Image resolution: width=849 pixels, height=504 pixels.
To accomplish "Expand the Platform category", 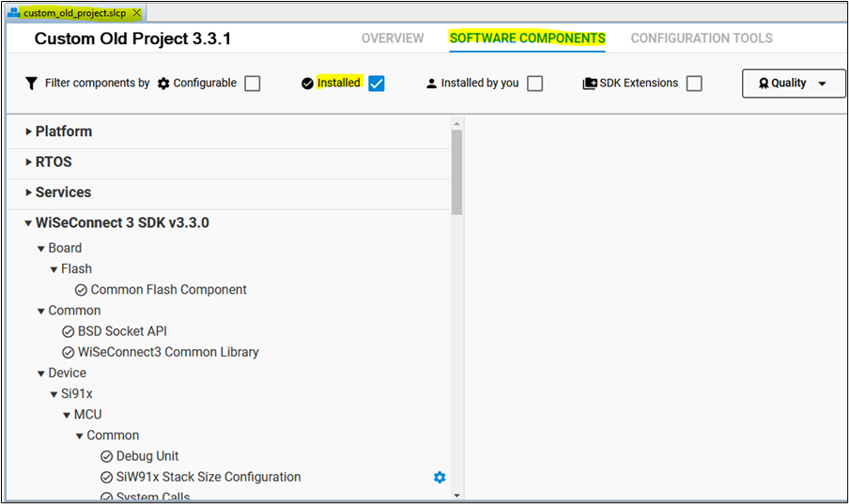I will (29, 131).
